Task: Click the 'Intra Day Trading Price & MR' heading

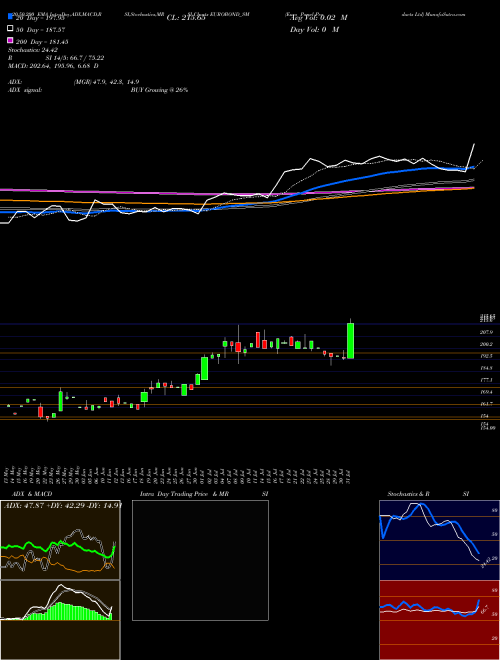Action: pos(184,494)
